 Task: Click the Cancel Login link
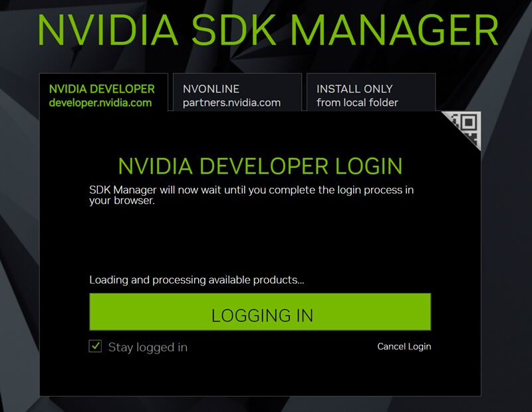coord(404,346)
